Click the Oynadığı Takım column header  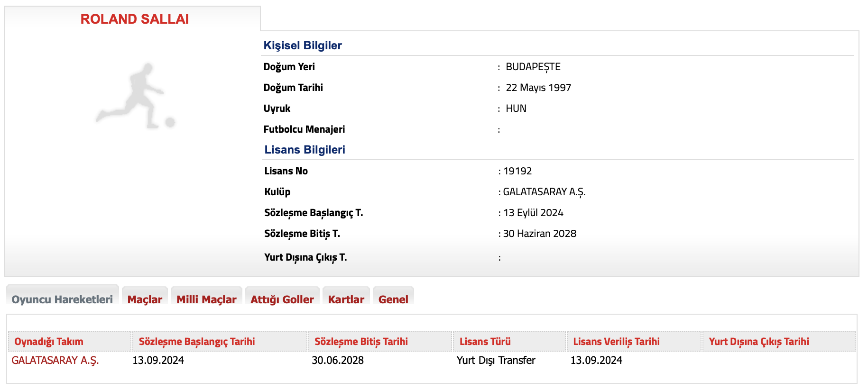(x=49, y=342)
